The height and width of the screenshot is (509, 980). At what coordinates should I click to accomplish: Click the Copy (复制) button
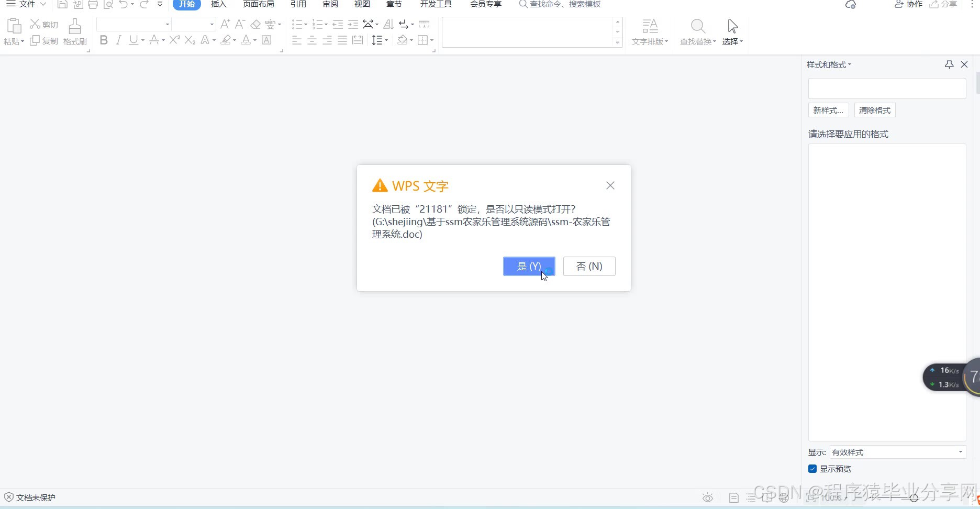(x=44, y=41)
